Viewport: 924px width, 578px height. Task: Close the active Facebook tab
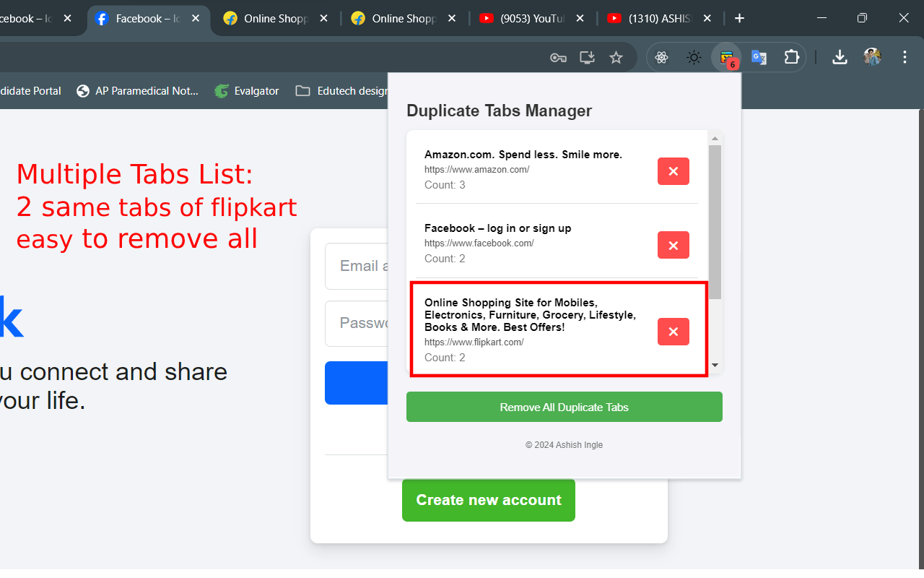coord(195,18)
